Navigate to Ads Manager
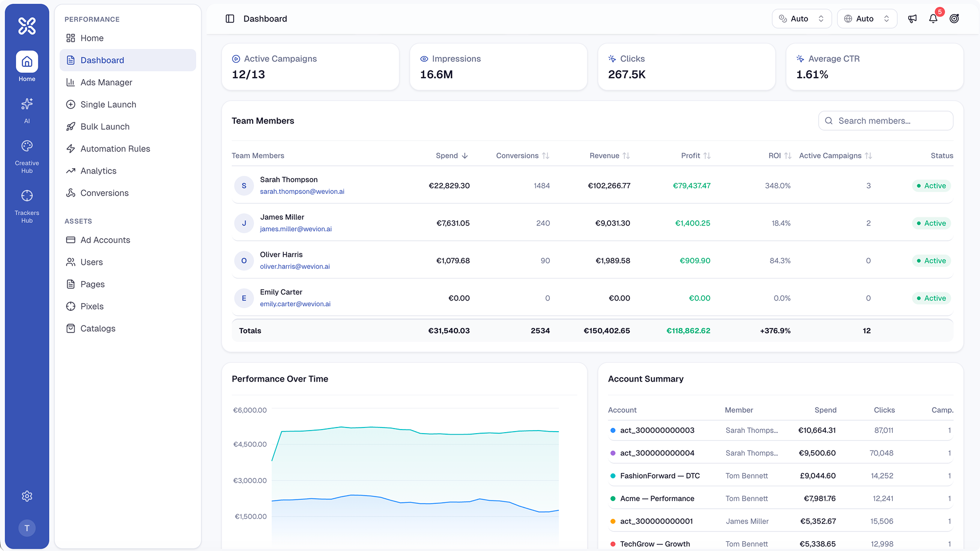This screenshot has width=980, height=551. click(x=107, y=82)
